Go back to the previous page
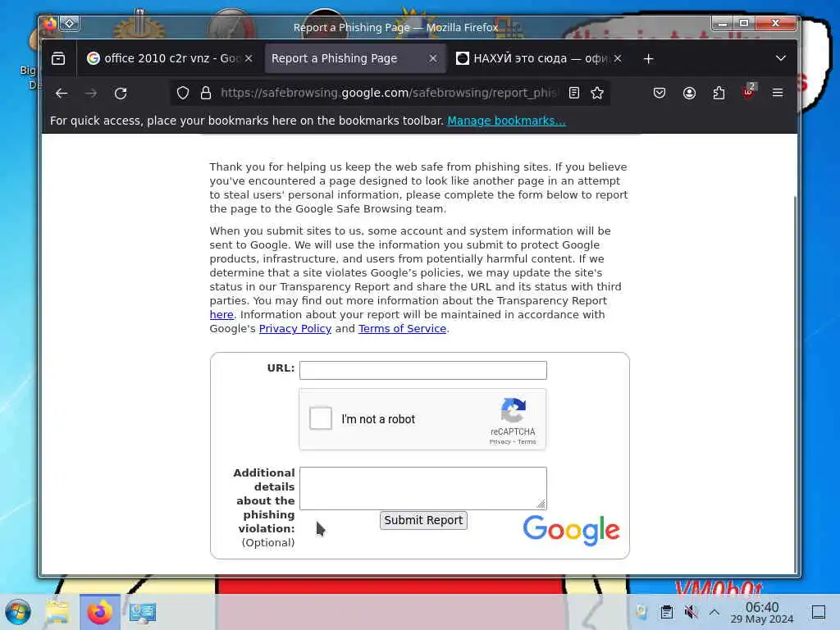Screen dimensions: 840x630 click(62, 94)
